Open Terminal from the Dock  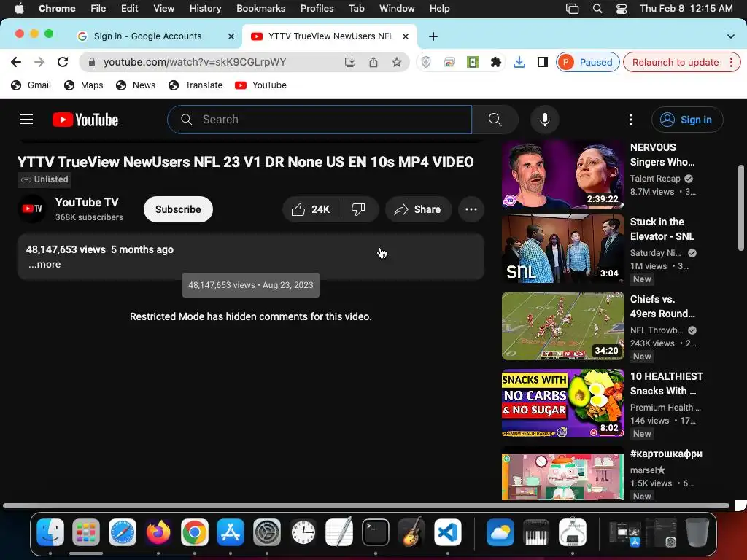pos(376,532)
